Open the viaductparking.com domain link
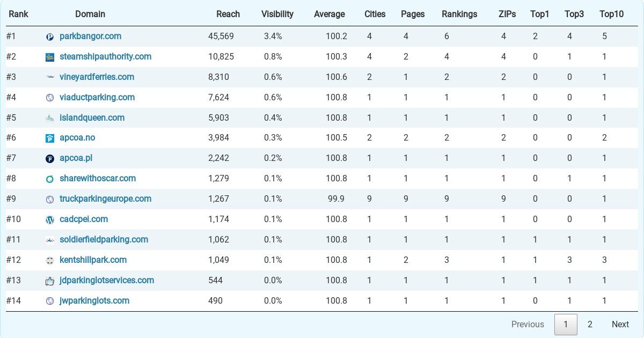Viewport: 644px width, 338px height. click(x=97, y=97)
